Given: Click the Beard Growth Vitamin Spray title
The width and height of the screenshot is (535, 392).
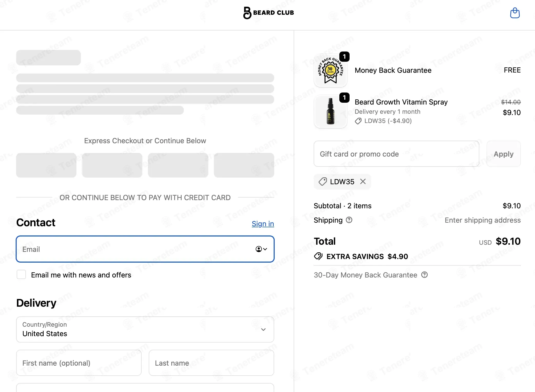Looking at the screenshot, I should tap(401, 102).
